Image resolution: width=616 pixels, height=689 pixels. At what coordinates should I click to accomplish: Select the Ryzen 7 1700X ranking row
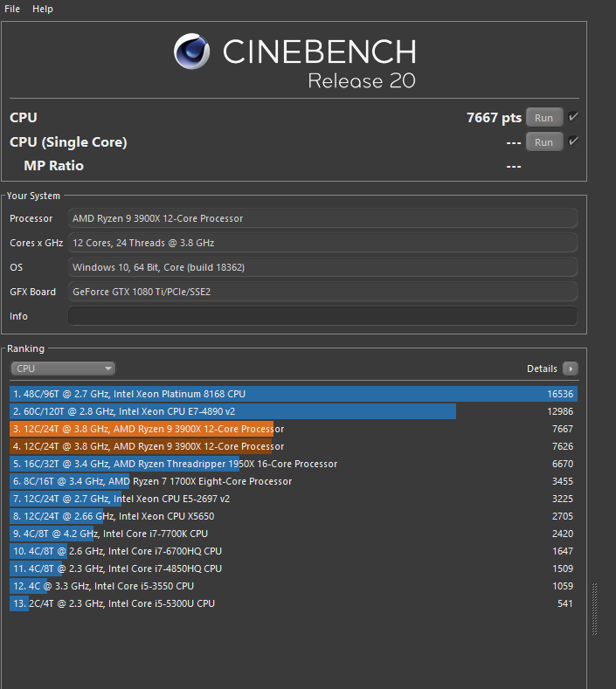coord(294,481)
